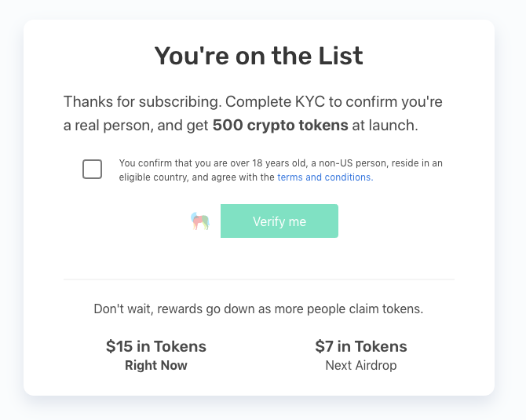526x420 pixels.
Task: Click the "Right Now" label
Action: [156, 365]
